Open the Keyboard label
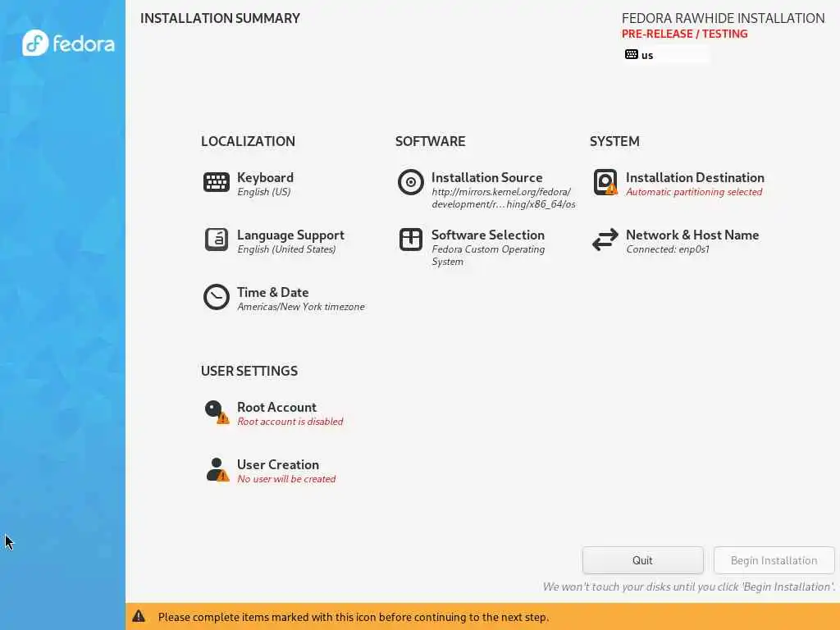Image resolution: width=840 pixels, height=630 pixels. pyautogui.click(x=265, y=177)
